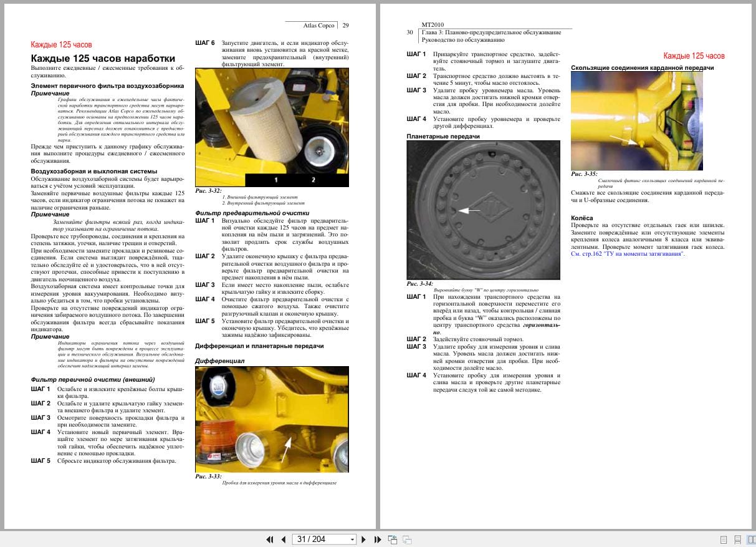Switch to continuous scrolling view icon
Viewport: 756px width, 547px height.
click(738, 539)
